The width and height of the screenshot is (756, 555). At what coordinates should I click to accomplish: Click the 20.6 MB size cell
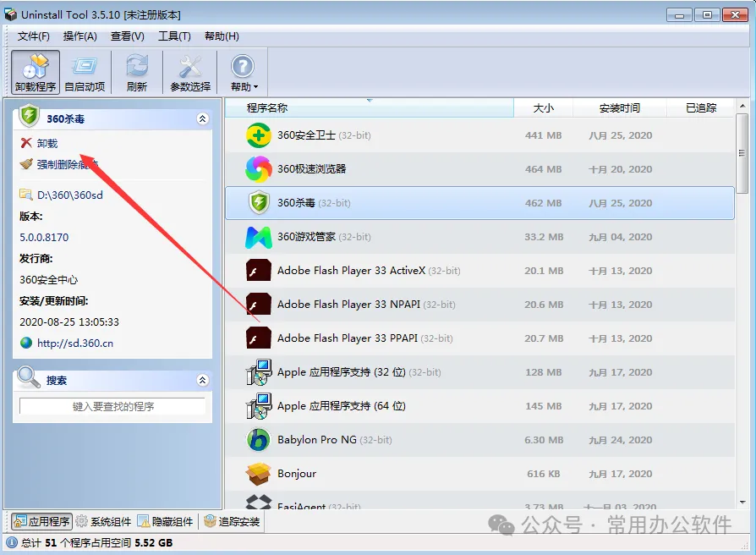tap(544, 305)
